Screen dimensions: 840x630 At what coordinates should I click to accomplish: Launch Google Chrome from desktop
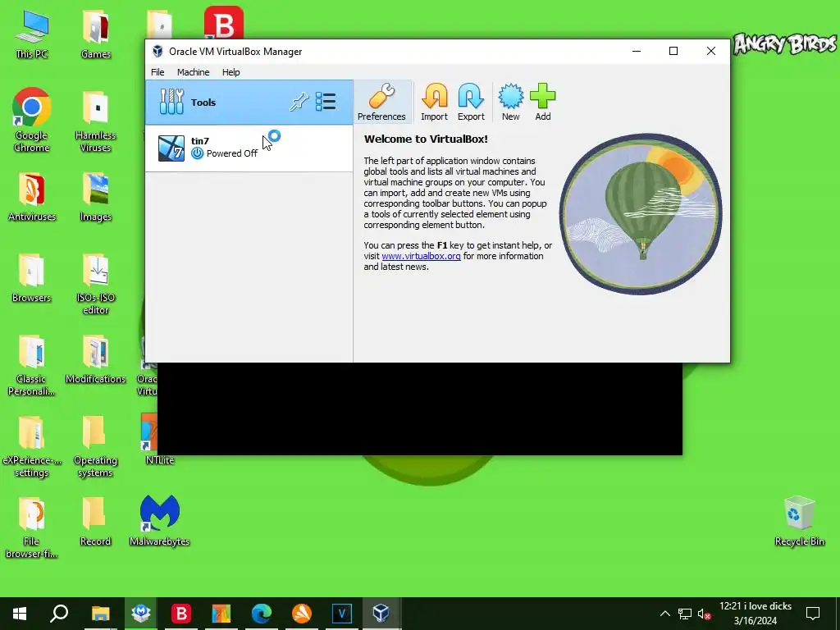[32, 120]
